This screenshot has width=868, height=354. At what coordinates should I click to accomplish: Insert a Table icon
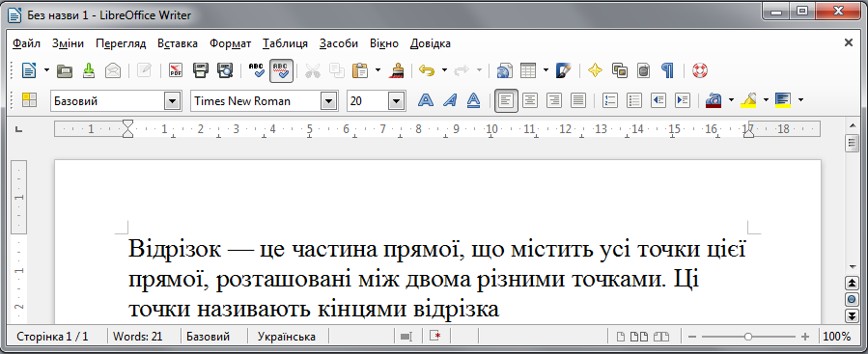tap(529, 70)
